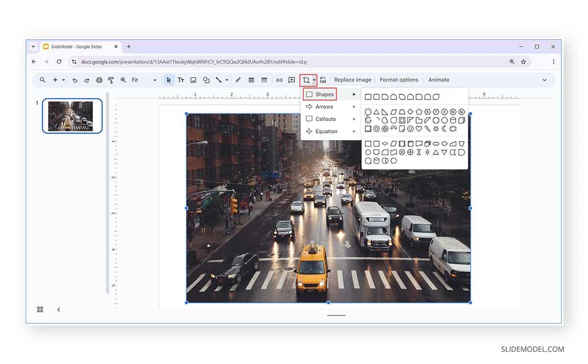Open the tab search chevron in browser
Viewport: 588px width, 364px height.
click(x=33, y=47)
